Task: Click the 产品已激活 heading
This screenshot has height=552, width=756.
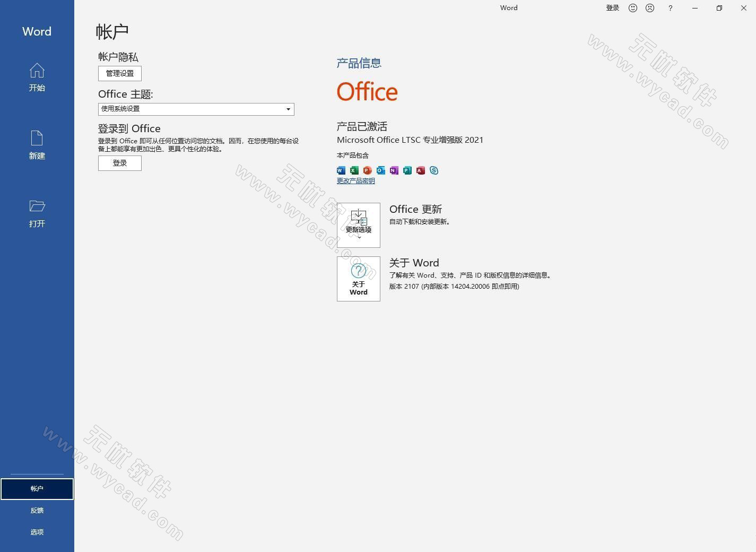Action: 362,126
